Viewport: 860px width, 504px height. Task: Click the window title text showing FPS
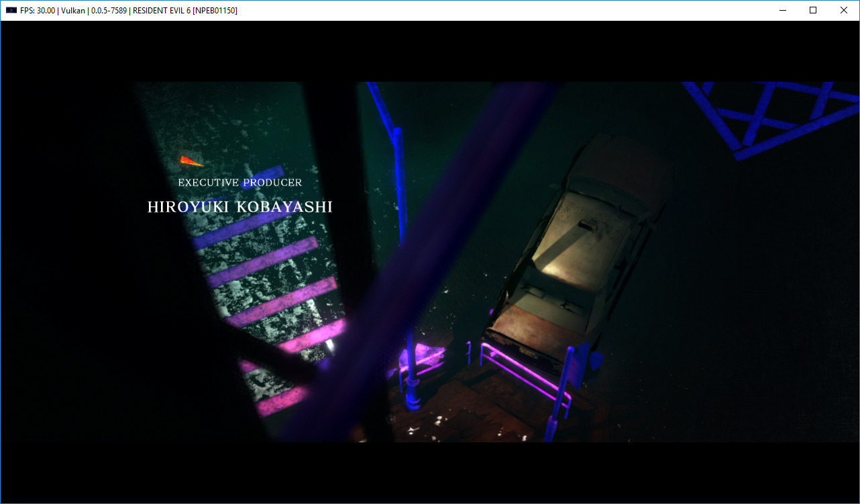coord(129,11)
